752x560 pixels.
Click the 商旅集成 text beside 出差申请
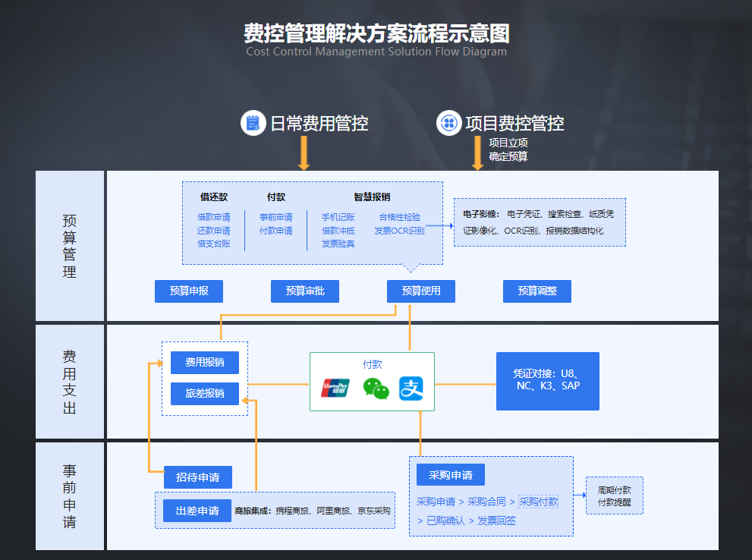click(x=313, y=511)
